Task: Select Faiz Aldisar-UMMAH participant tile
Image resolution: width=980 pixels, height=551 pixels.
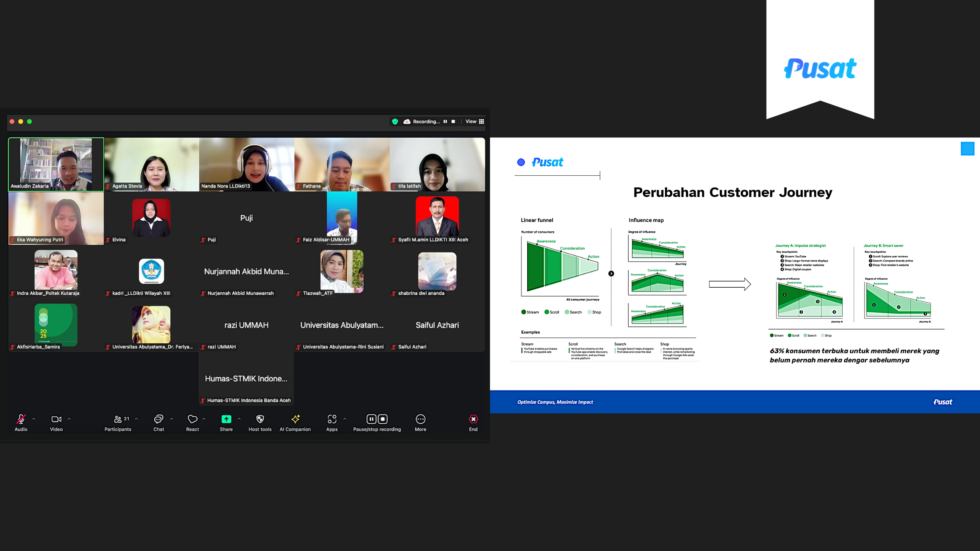Action: coord(342,218)
